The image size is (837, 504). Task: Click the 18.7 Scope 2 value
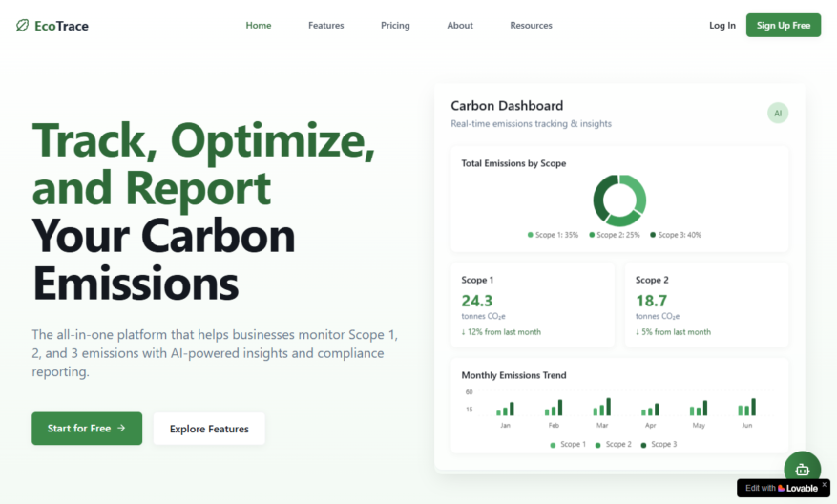pyautogui.click(x=651, y=301)
